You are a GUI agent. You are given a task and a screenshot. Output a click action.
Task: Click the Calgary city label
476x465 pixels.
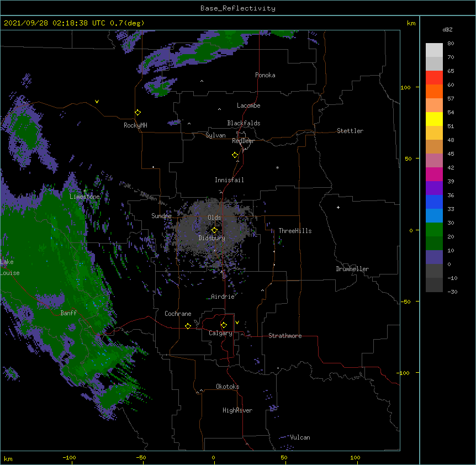point(220,333)
